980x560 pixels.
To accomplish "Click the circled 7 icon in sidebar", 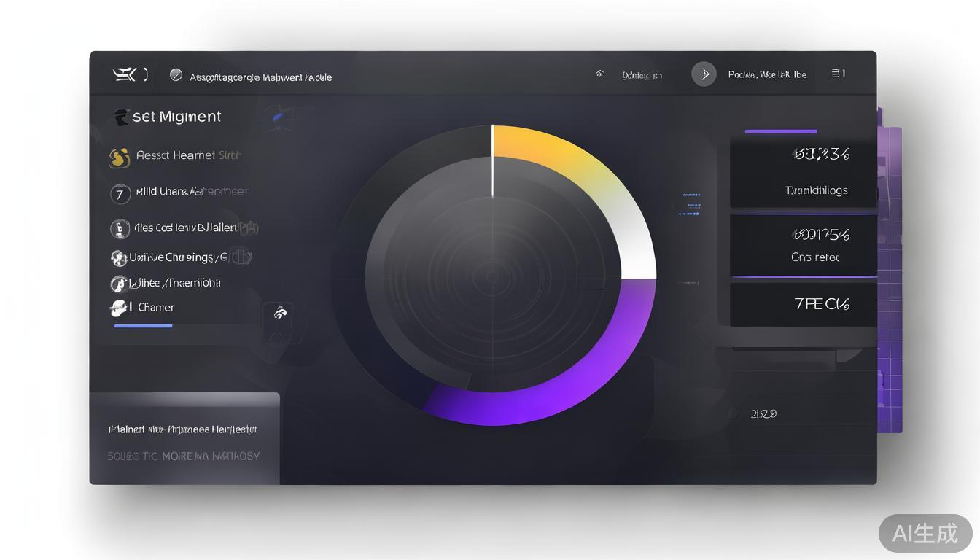I will [x=120, y=194].
